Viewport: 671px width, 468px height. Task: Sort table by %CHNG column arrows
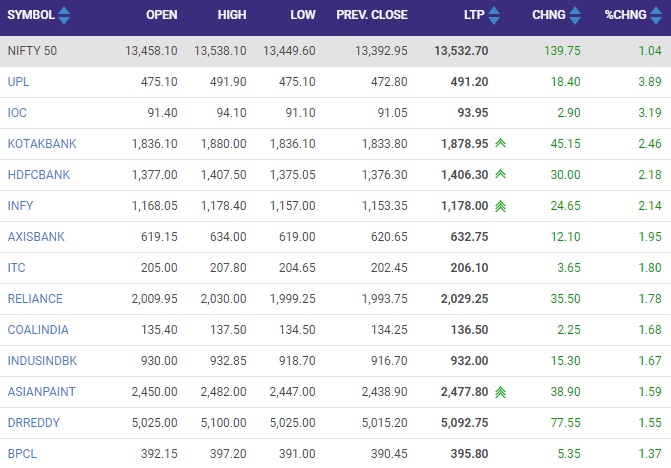(x=656, y=15)
